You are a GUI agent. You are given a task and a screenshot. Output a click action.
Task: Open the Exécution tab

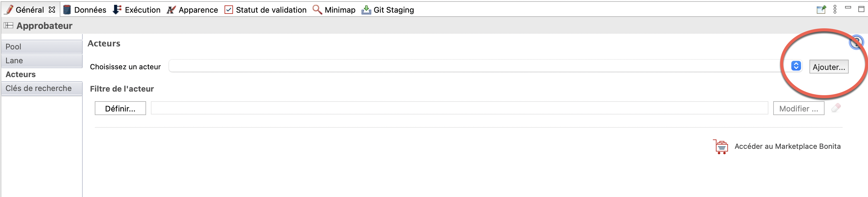136,10
